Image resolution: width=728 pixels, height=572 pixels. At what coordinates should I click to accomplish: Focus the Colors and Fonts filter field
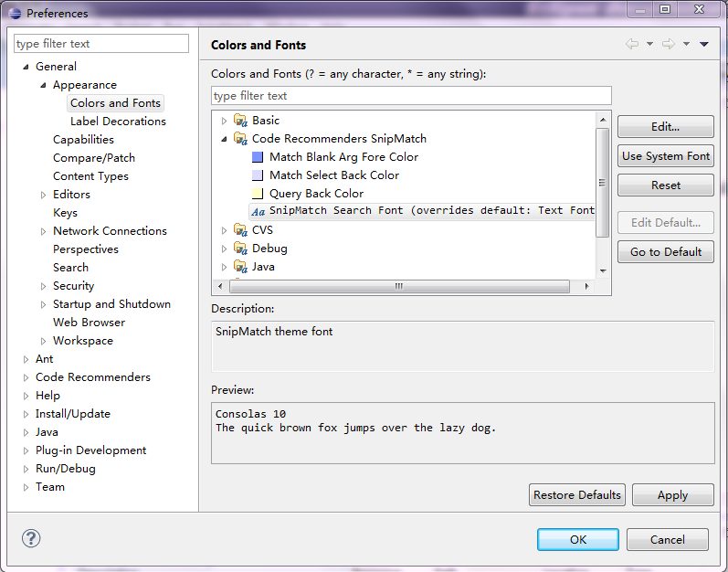point(411,96)
